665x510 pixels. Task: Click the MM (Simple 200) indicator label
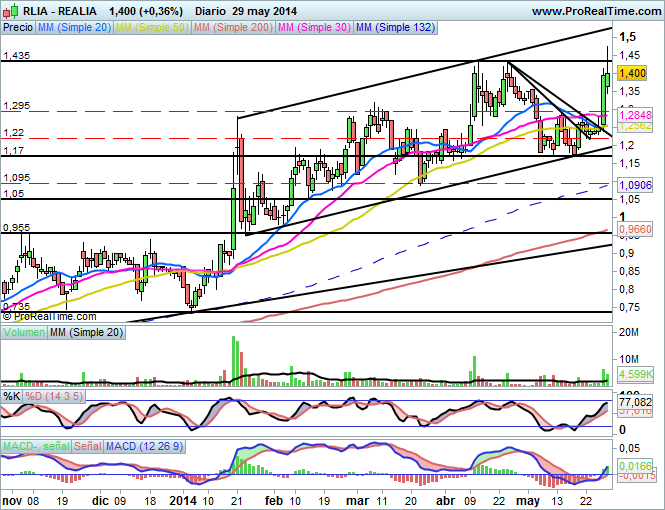tap(235, 28)
